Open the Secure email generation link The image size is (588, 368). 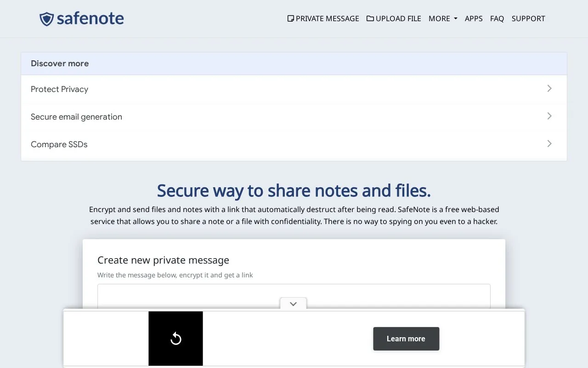(x=294, y=116)
